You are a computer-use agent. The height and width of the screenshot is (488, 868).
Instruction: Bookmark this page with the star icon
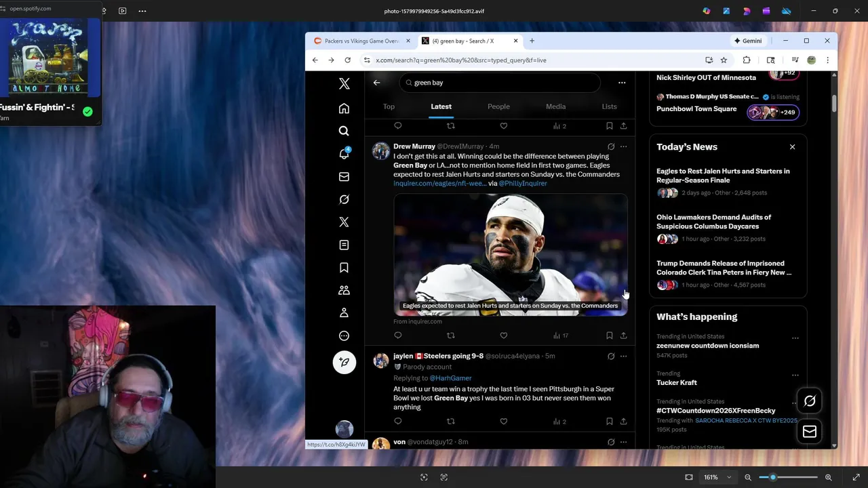(x=724, y=60)
